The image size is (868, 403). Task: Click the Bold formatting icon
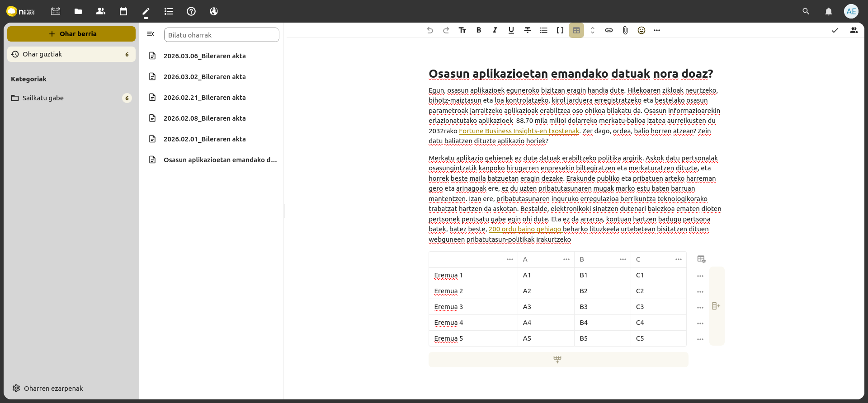478,30
